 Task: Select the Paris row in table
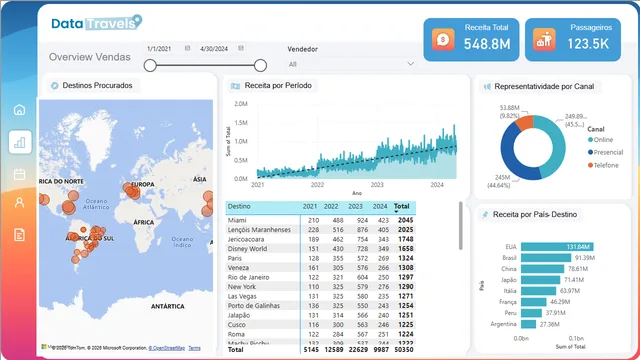(321, 258)
